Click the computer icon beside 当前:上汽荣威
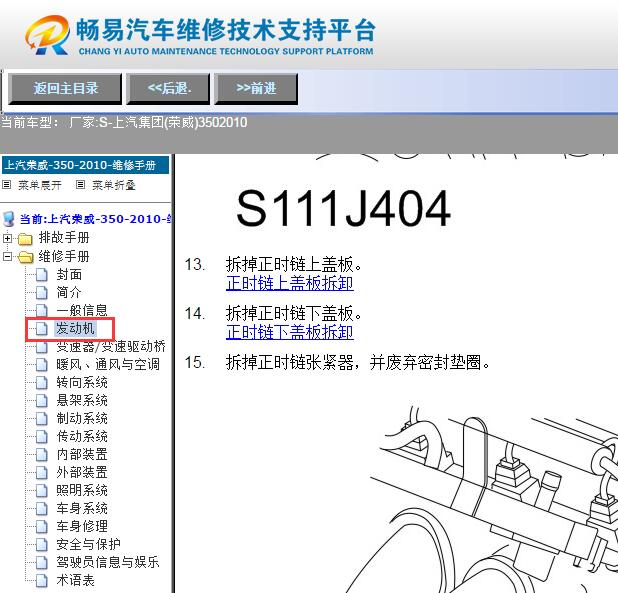Viewport: 618px width, 593px height. [x=9, y=219]
